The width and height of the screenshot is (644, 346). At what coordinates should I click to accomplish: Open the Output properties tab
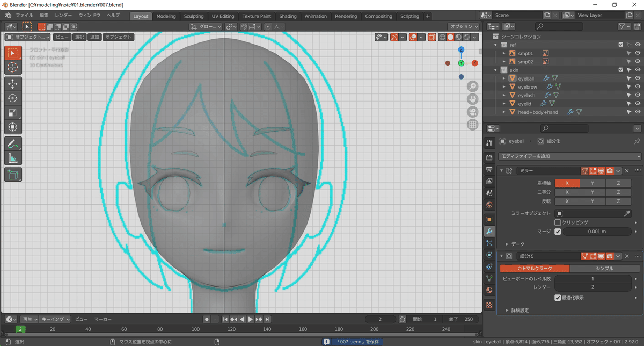point(489,169)
